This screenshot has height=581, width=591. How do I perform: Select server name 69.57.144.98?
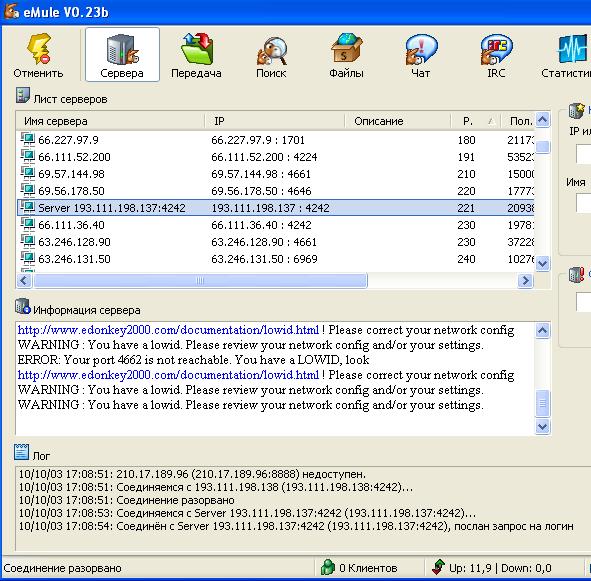[71, 174]
